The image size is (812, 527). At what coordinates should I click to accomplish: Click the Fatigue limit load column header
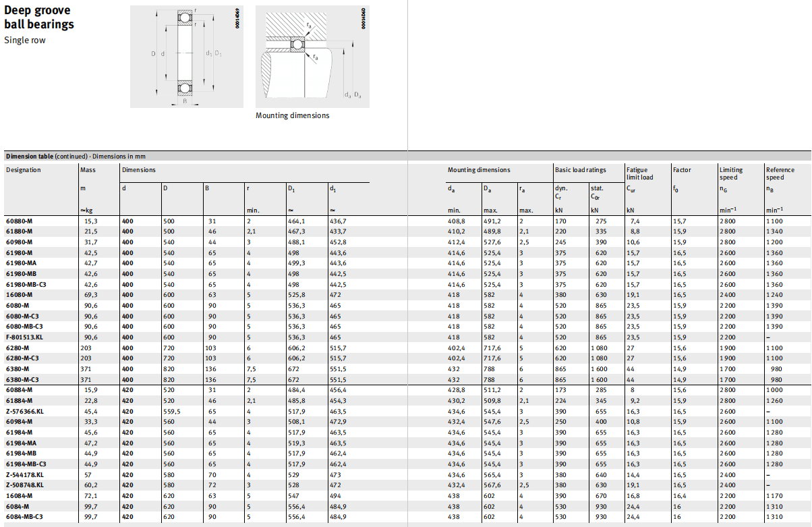[639, 173]
